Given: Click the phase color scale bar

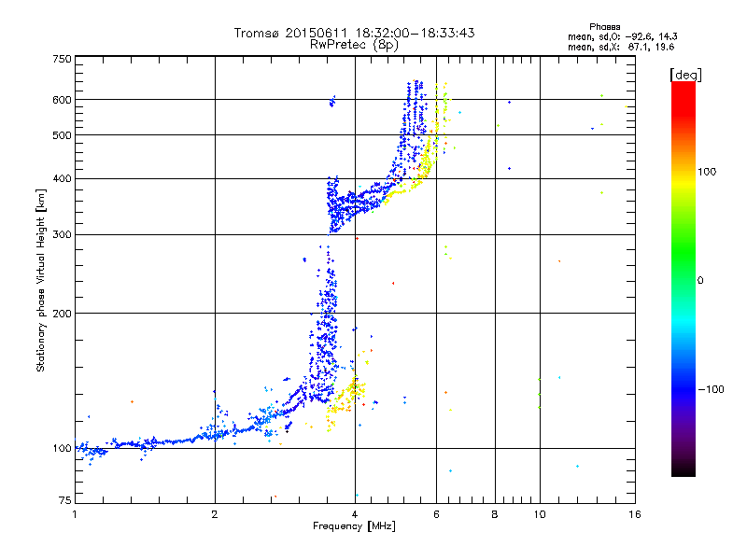Looking at the screenshot, I should [684, 279].
